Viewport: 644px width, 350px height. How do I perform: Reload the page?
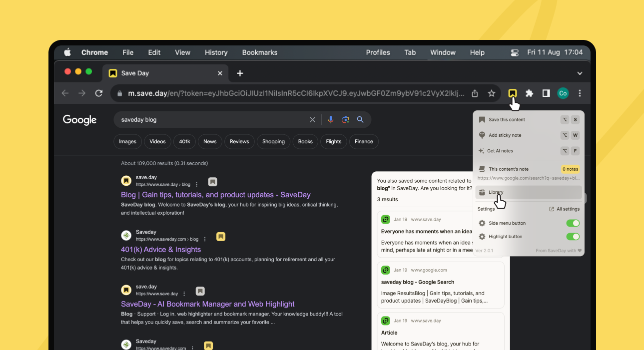tap(99, 93)
